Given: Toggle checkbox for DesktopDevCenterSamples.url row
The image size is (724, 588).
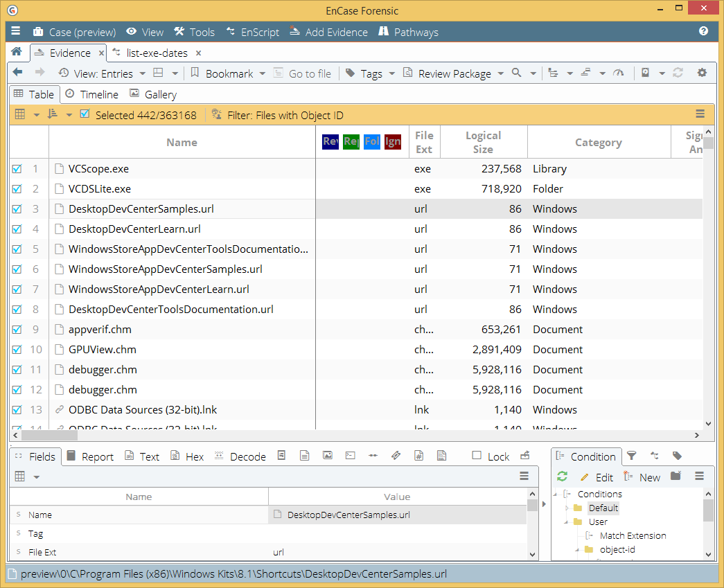Looking at the screenshot, I should [17, 209].
